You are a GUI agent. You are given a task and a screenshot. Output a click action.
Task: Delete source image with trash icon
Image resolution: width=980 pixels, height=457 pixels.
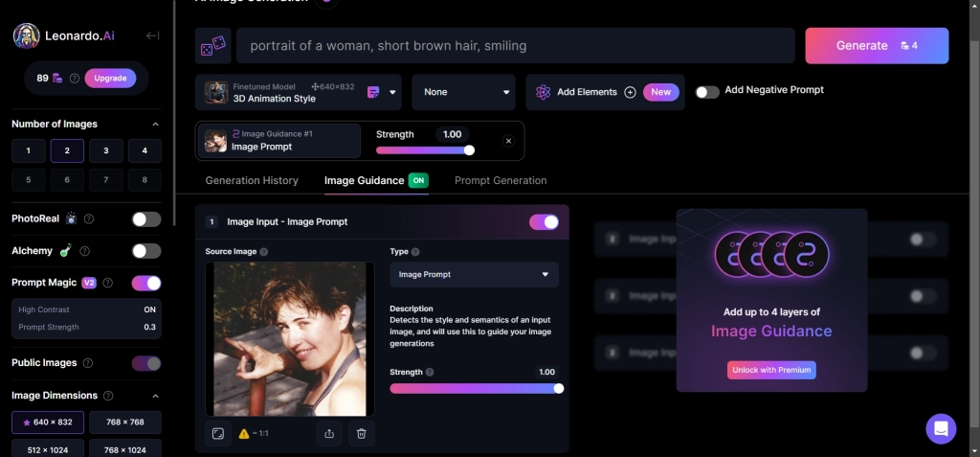click(x=361, y=433)
